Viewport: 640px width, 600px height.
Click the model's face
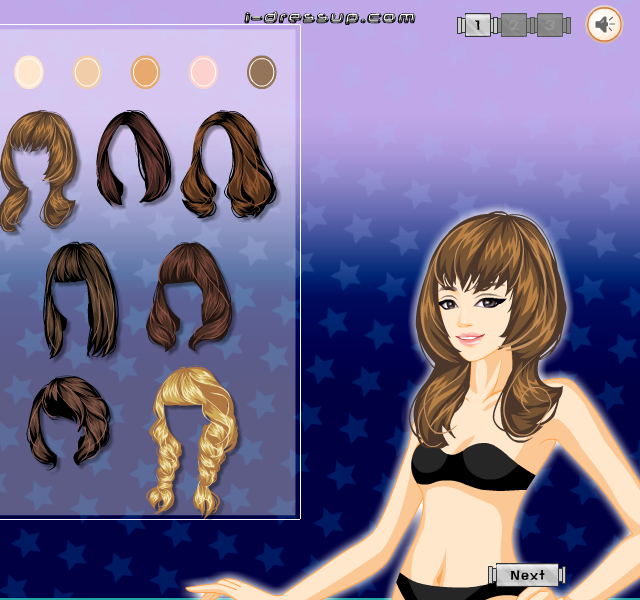click(473, 318)
